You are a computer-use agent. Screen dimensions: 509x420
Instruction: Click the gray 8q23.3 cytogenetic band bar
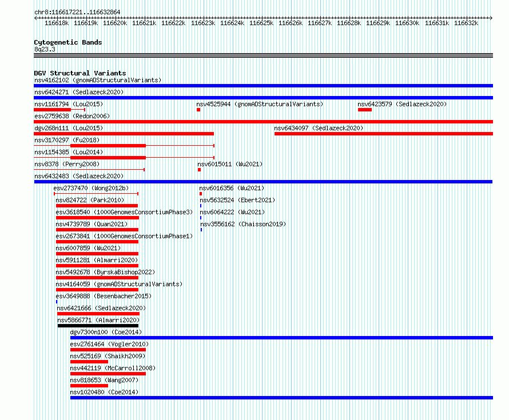click(263, 55)
